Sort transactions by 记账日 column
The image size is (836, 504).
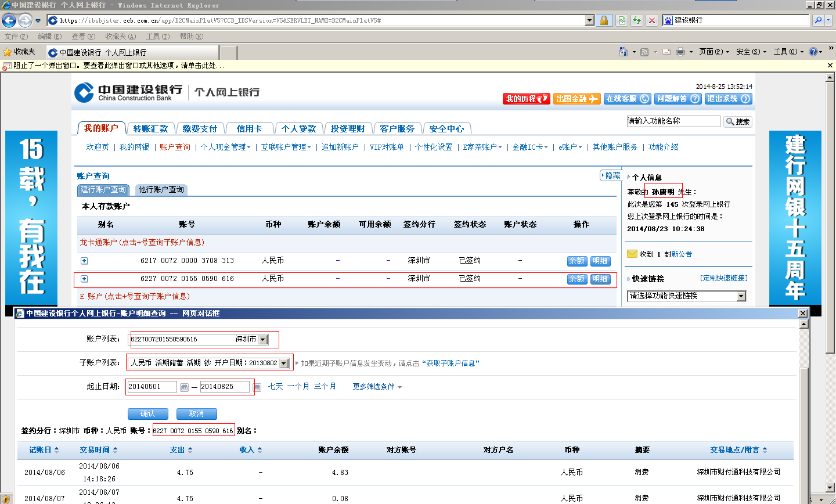(44, 450)
